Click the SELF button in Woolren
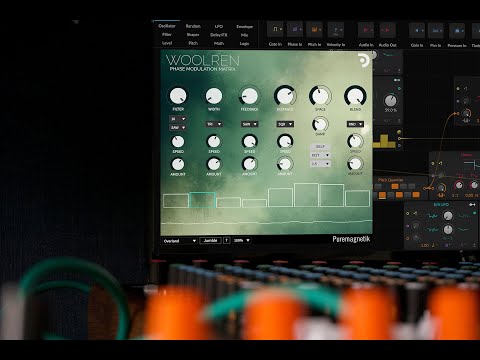Viewport: 480px width, 360px height. coord(320,146)
